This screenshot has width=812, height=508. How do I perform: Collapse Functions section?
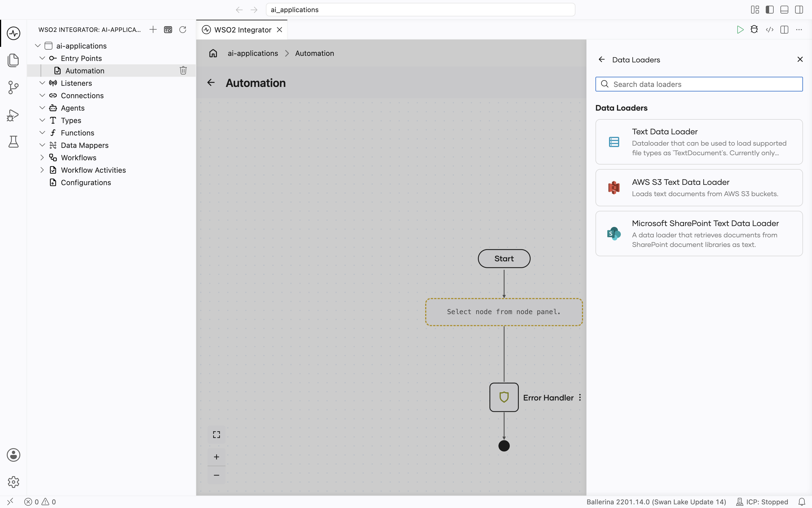point(42,133)
